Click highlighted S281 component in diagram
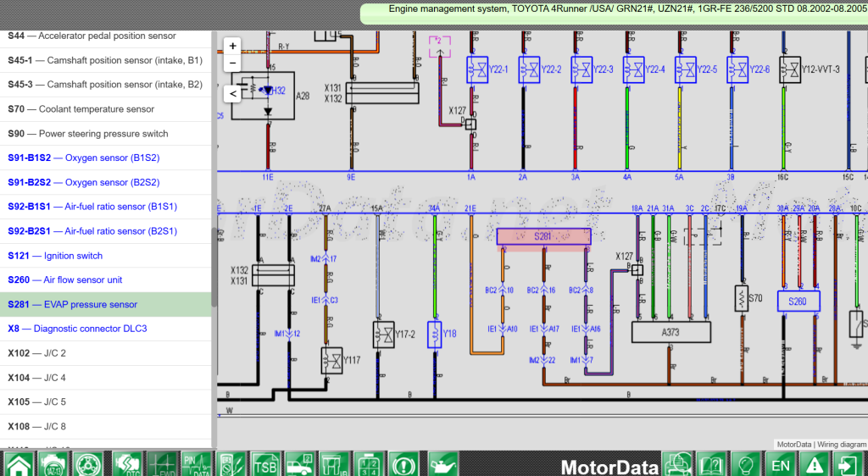Viewport: 868px width, 476px height. tap(543, 236)
